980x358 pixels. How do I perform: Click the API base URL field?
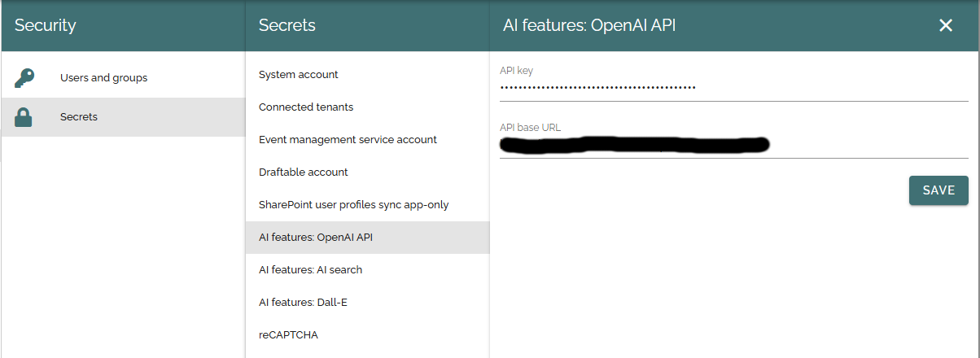734,146
